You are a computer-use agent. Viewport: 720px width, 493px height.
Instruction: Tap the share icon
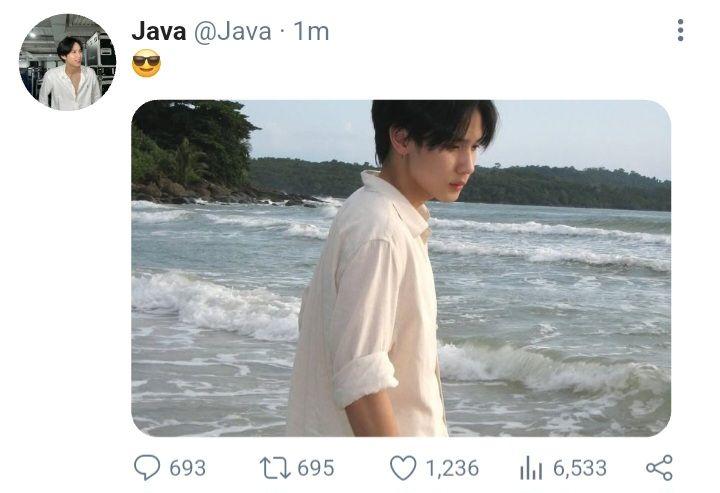pos(659,468)
